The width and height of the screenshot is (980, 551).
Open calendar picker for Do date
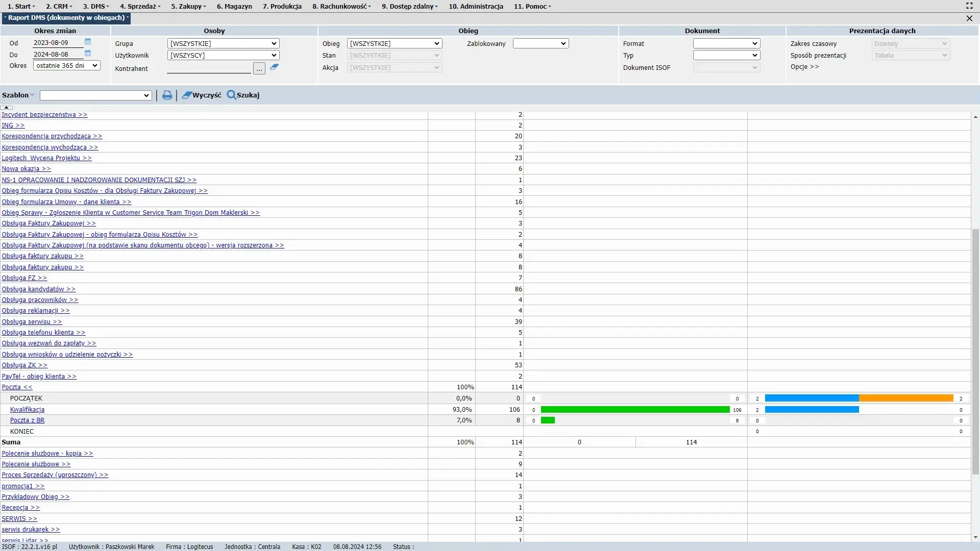tap(88, 53)
